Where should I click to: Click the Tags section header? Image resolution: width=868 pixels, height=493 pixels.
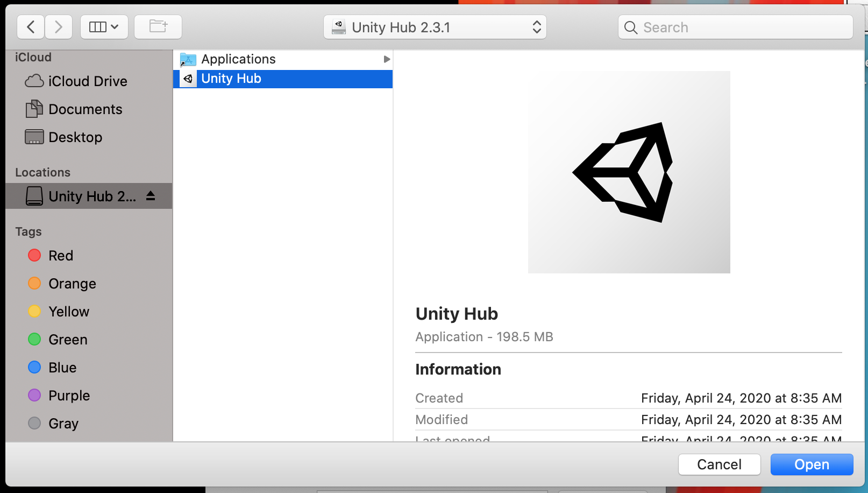[x=29, y=231]
